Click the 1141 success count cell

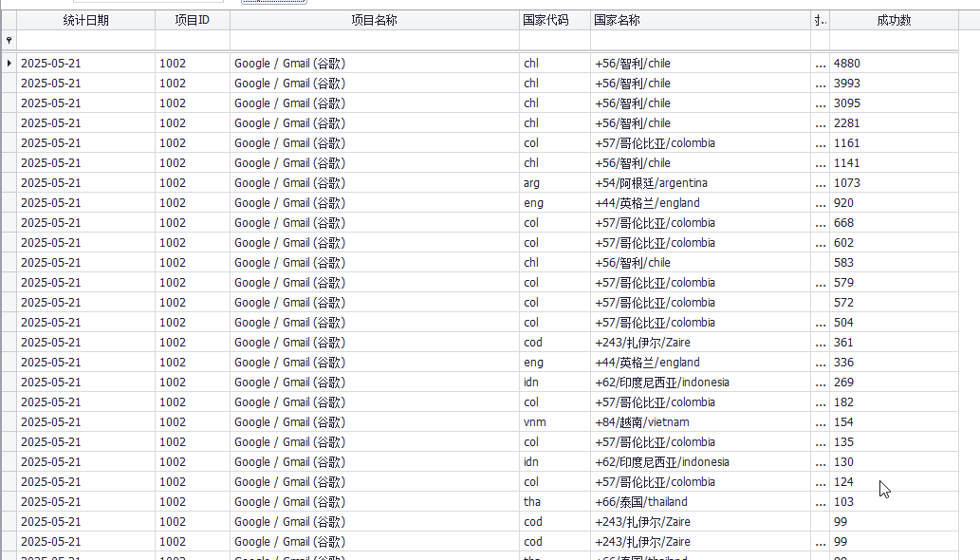tap(894, 163)
